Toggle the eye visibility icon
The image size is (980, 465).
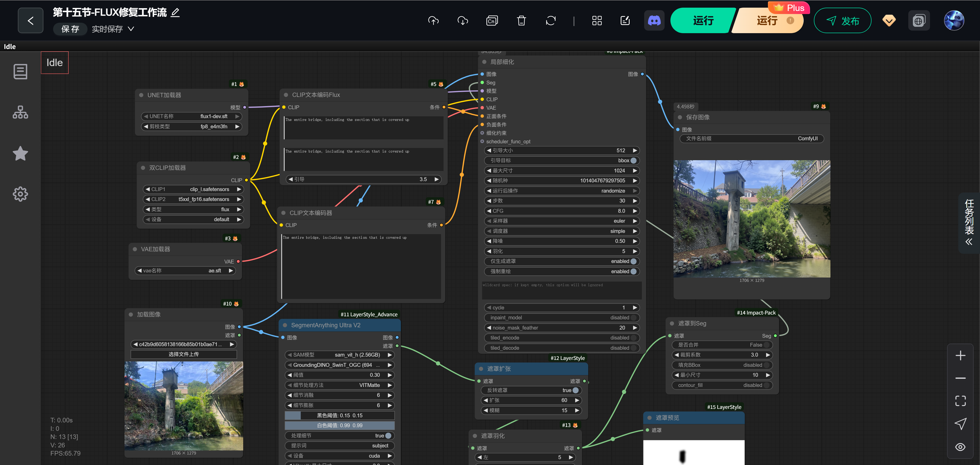coord(960,447)
